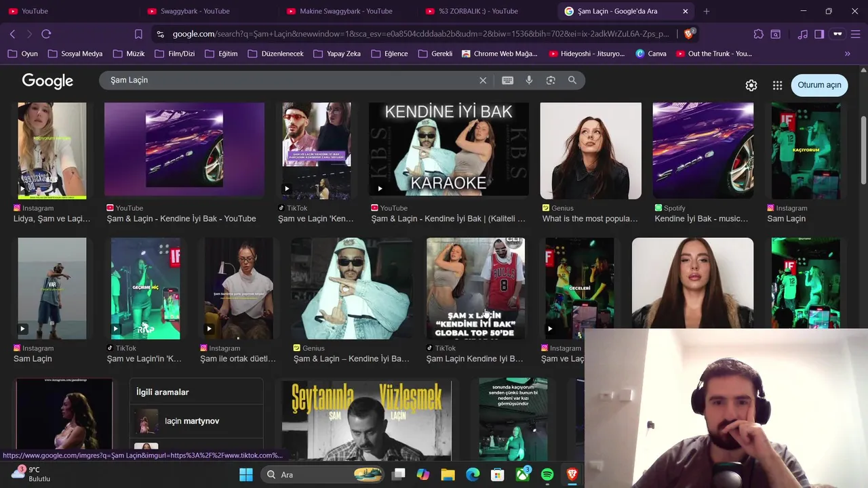Open the laçin martynov related search

pos(196,421)
